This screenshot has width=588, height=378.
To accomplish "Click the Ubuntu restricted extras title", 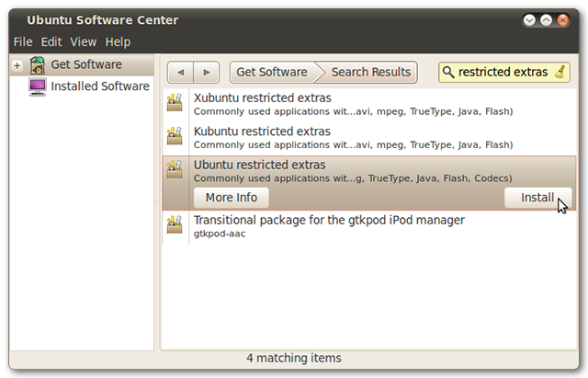I will (259, 165).
